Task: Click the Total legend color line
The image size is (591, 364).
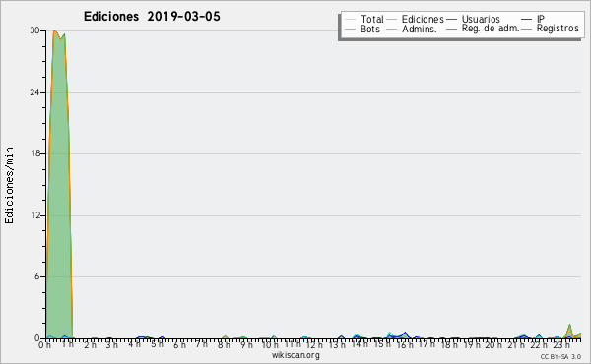Action: pos(350,20)
